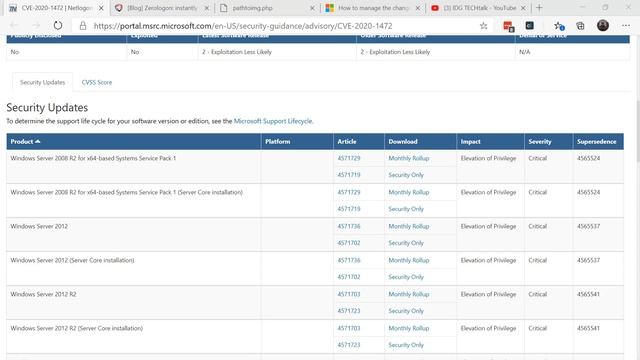Open a new tab with plus button
This screenshot has width=640, height=360.
pos(539,8)
